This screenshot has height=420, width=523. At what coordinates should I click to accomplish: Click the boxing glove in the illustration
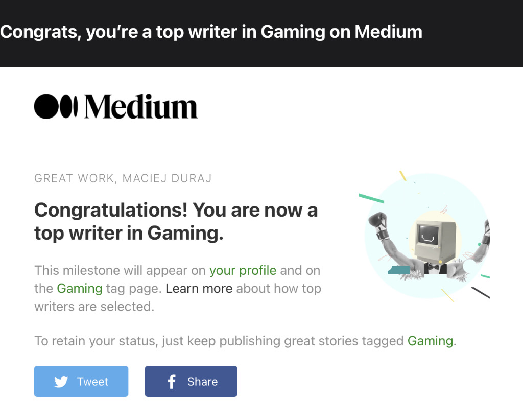pos(378,222)
